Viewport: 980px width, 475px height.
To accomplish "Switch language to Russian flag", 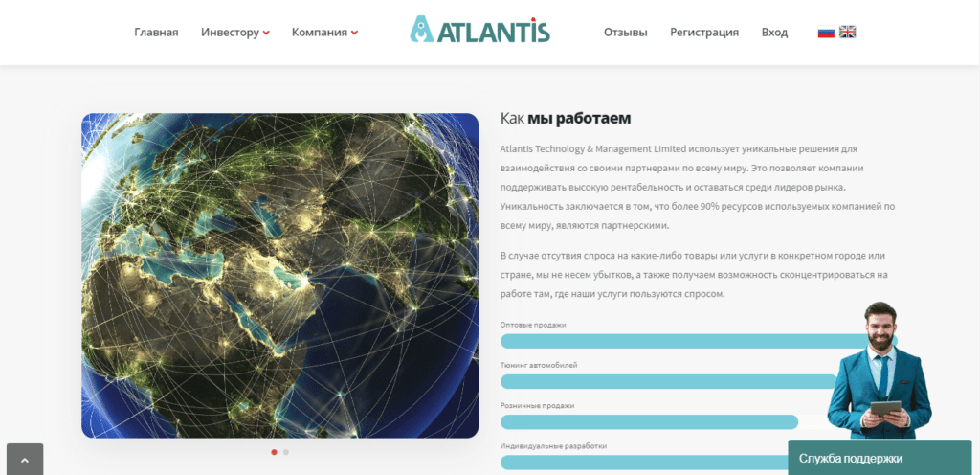I will click(x=826, y=32).
